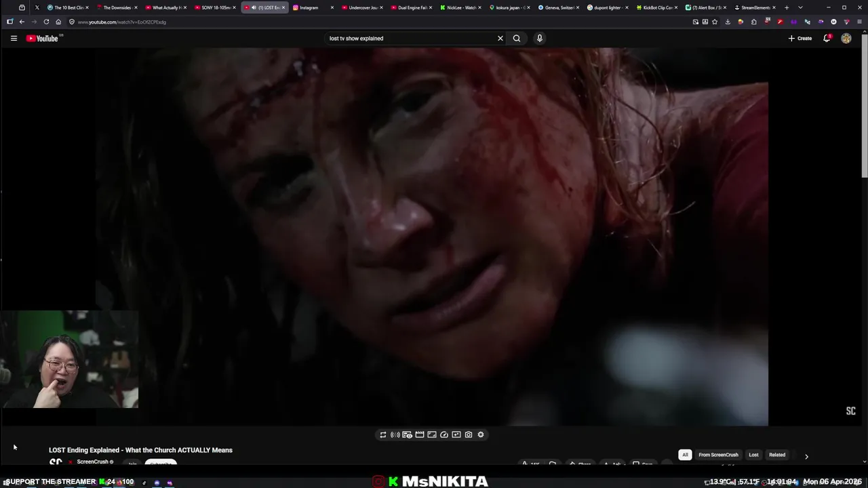Click the cinema clapperboard icon

click(x=420, y=435)
